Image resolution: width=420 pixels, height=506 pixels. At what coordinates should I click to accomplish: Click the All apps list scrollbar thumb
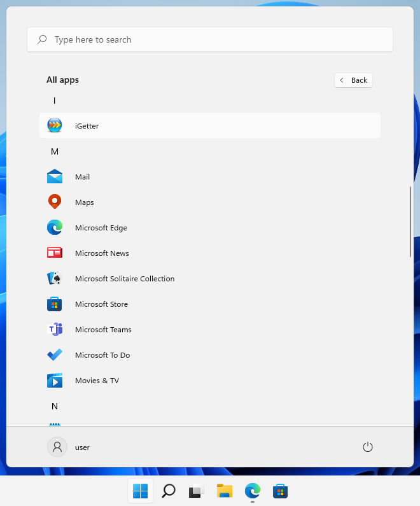[410, 221]
